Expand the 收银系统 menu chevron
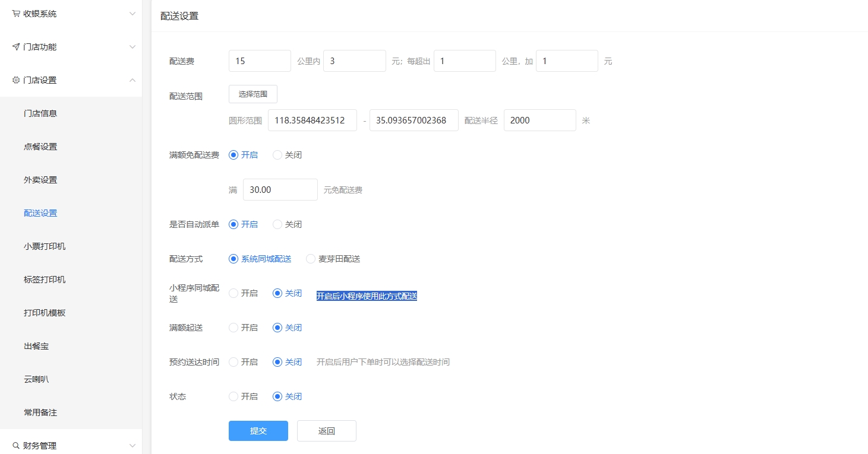The width and height of the screenshot is (868, 454). coord(132,14)
